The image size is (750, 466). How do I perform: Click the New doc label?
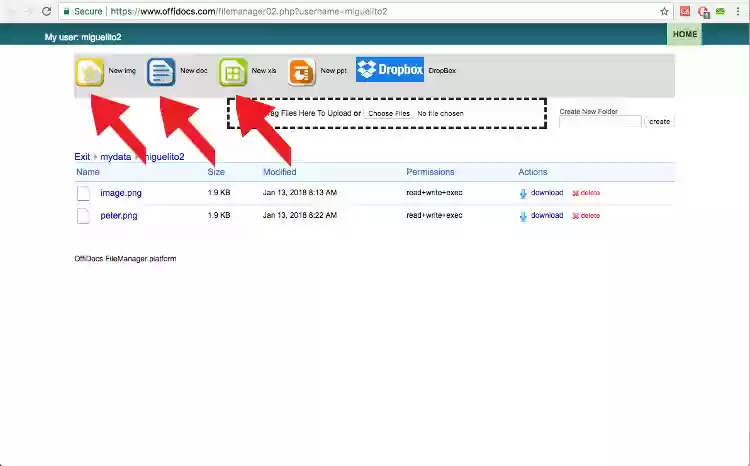point(194,70)
